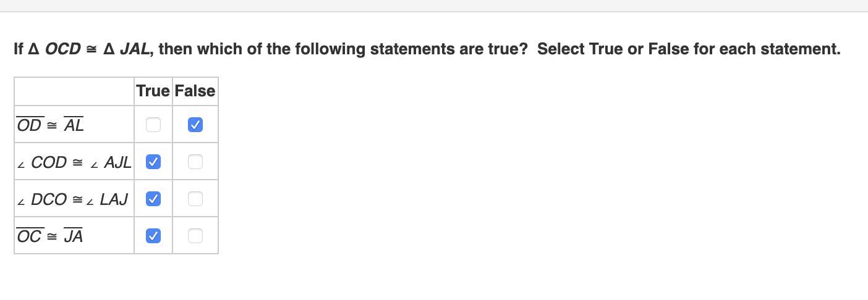Check False for ∠COD ≅ ∠AJL

click(x=195, y=162)
